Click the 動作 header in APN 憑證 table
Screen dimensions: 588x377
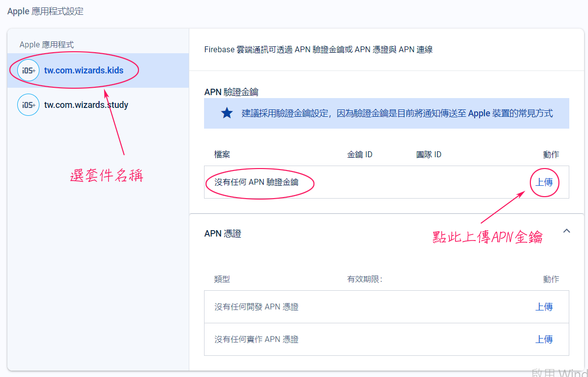point(551,279)
